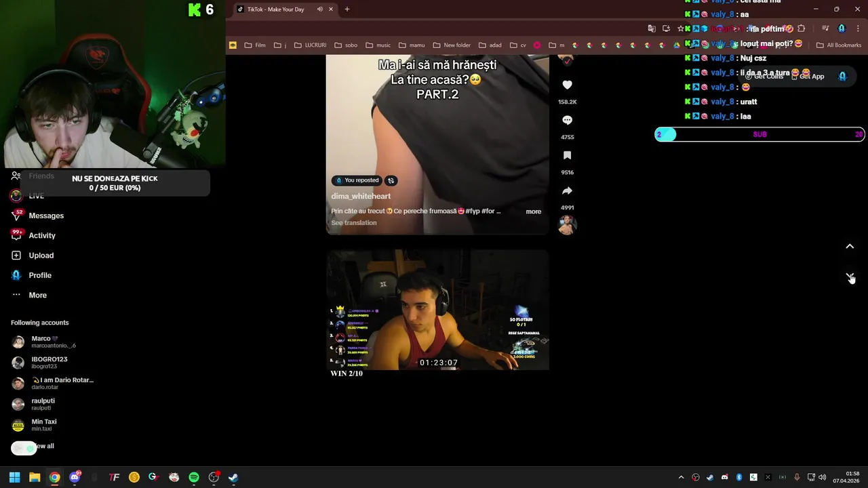868x488 pixels.
Task: Click 'Get Coins' in TikTok header
Action: tap(764, 77)
